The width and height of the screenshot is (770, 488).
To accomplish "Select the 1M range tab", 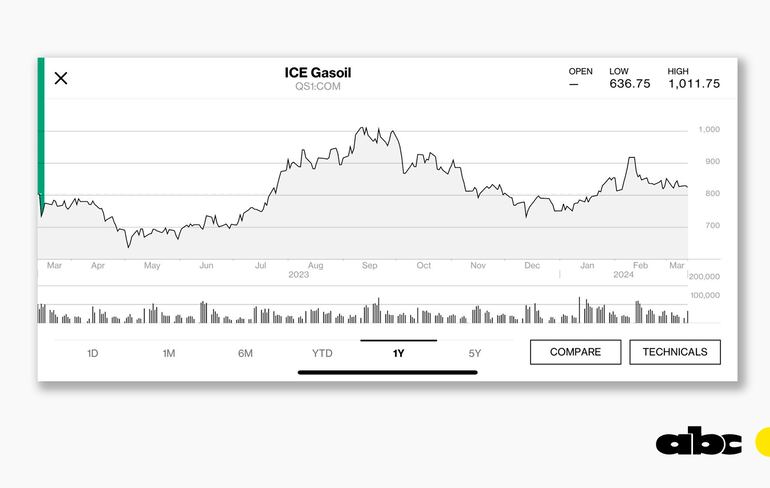I will click(169, 353).
